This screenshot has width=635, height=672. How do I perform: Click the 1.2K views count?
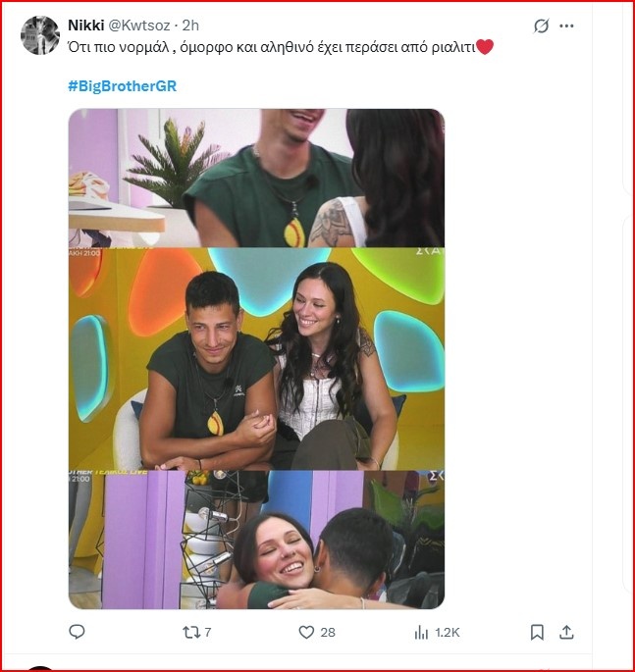click(x=447, y=633)
